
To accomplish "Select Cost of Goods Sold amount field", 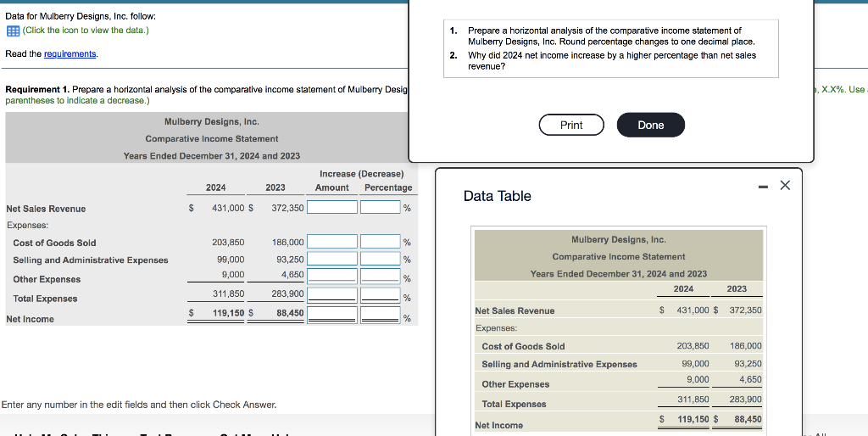I will pos(332,242).
